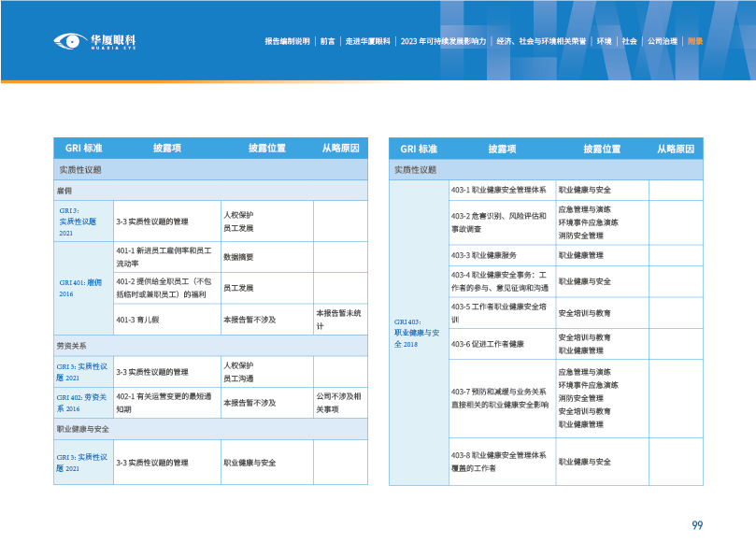
Task: Select the 401-3 育儿假 disclosure row
Action: pyautogui.click(x=165, y=319)
